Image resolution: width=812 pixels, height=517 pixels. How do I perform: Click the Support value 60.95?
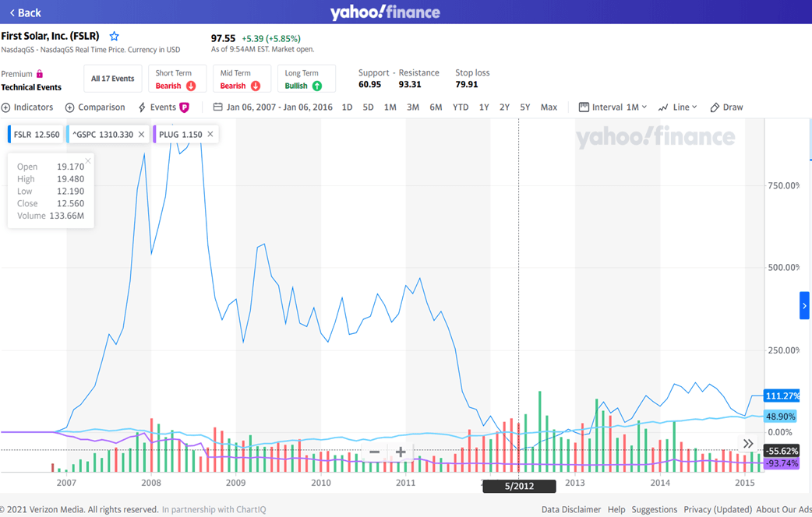[369, 84]
